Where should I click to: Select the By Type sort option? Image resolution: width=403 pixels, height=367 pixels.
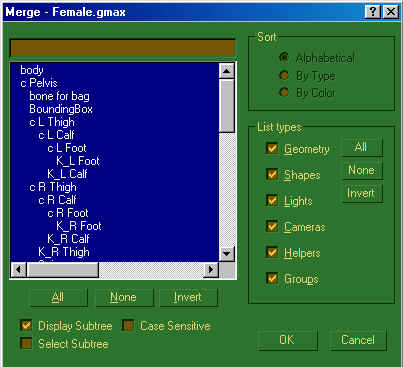coord(284,75)
